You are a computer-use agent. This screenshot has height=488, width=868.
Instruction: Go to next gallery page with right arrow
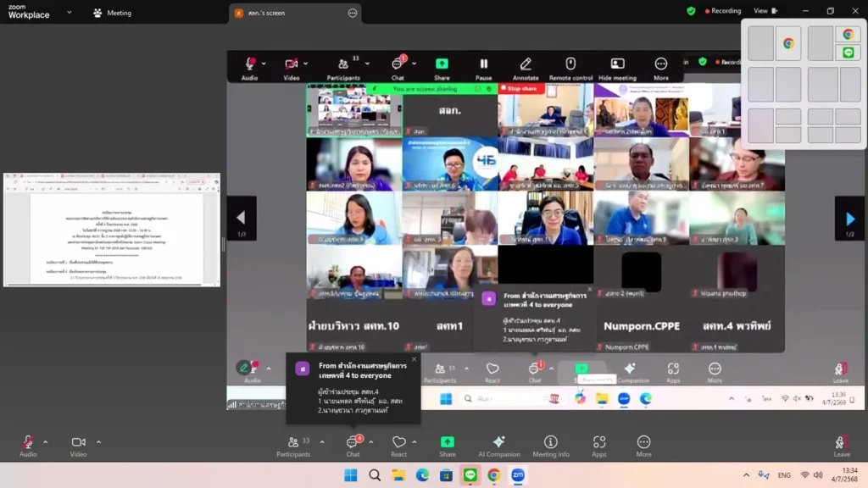click(849, 219)
